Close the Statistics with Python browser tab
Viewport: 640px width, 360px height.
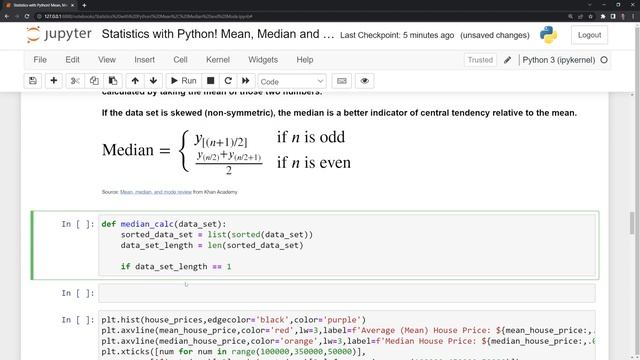(x=73, y=5)
